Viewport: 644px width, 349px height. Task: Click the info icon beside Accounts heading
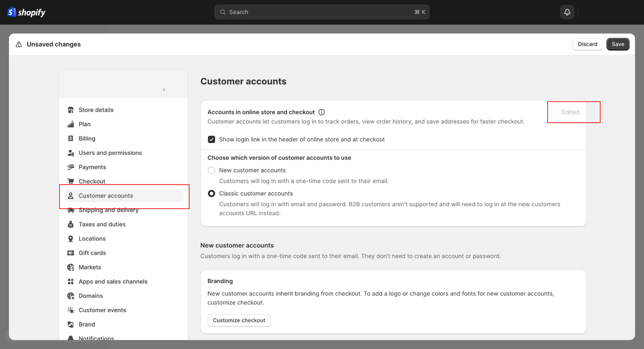(x=322, y=112)
